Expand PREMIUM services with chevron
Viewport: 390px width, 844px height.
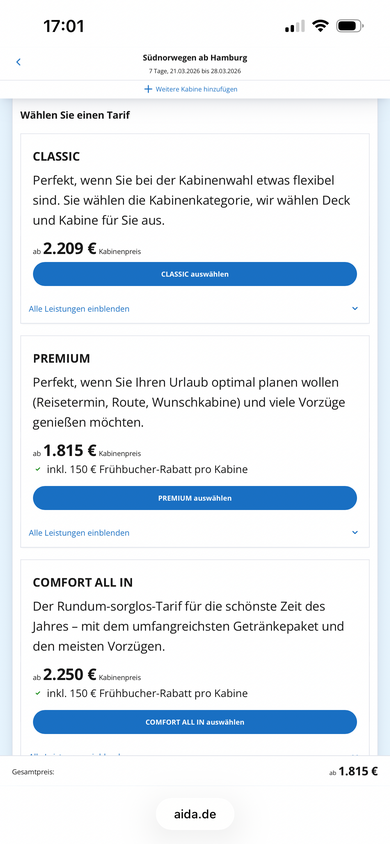[354, 533]
